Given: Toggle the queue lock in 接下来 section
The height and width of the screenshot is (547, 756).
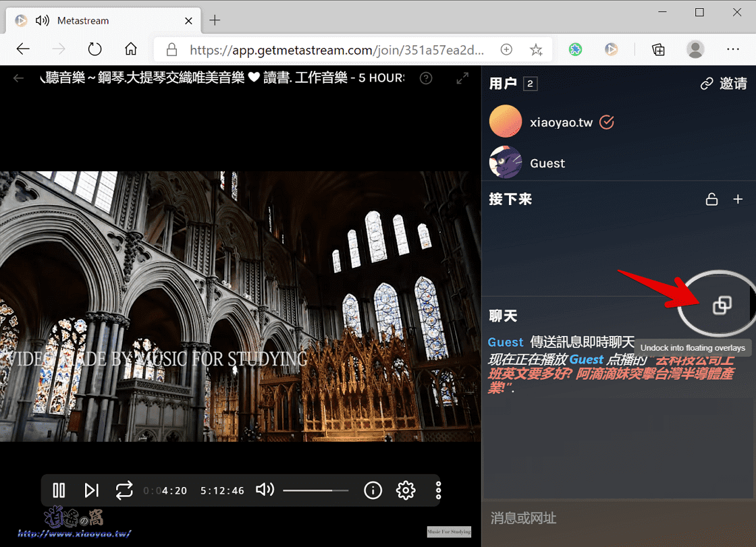Looking at the screenshot, I should (x=711, y=199).
